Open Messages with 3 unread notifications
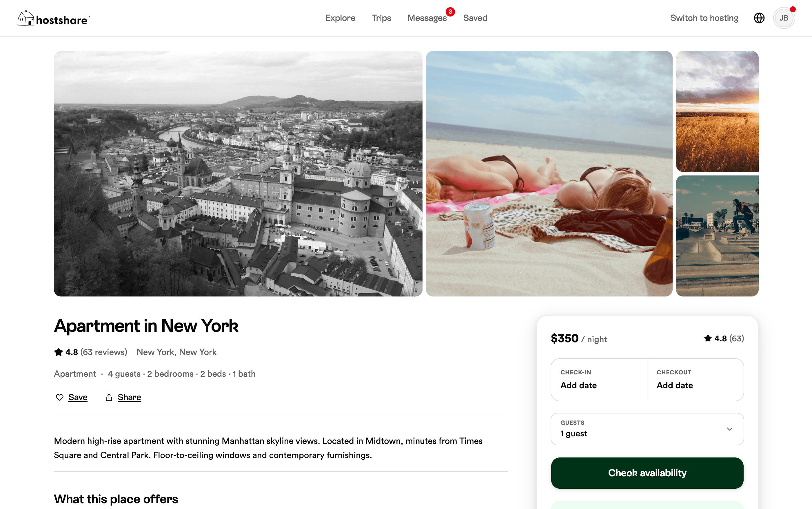Viewport: 812px width, 509px height. pyautogui.click(x=427, y=18)
